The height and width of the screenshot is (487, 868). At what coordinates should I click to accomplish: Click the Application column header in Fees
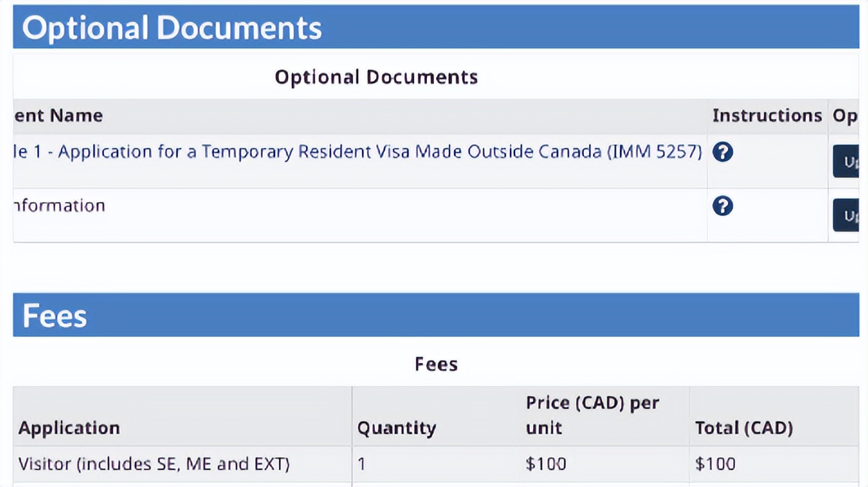(69, 428)
